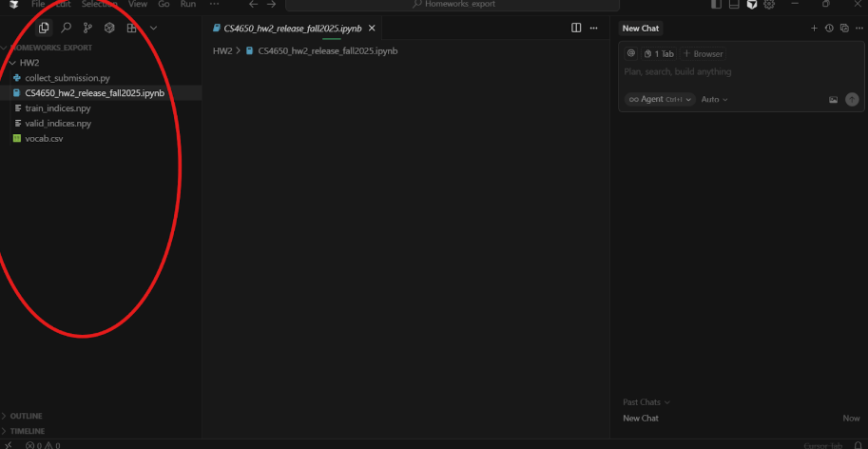Screen dimensions: 868x449
Task: Open the Explorer view icon
Action: pyautogui.click(x=44, y=28)
